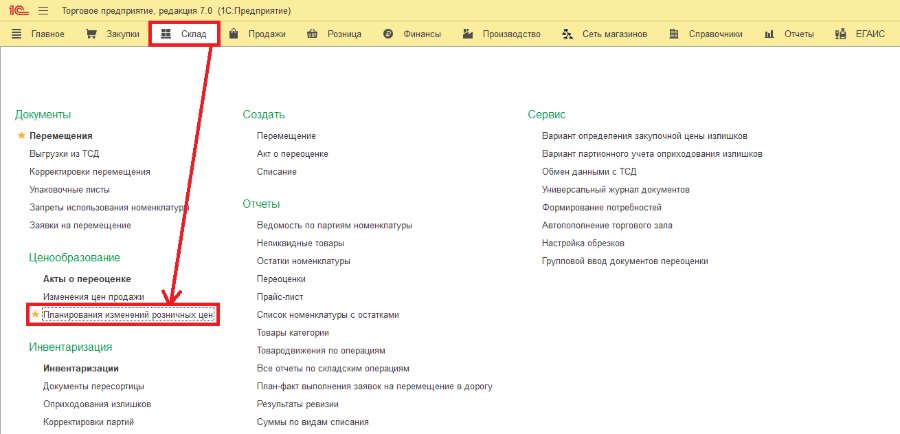Open the Финансы section
This screenshot has width=900, height=434.
422,34
